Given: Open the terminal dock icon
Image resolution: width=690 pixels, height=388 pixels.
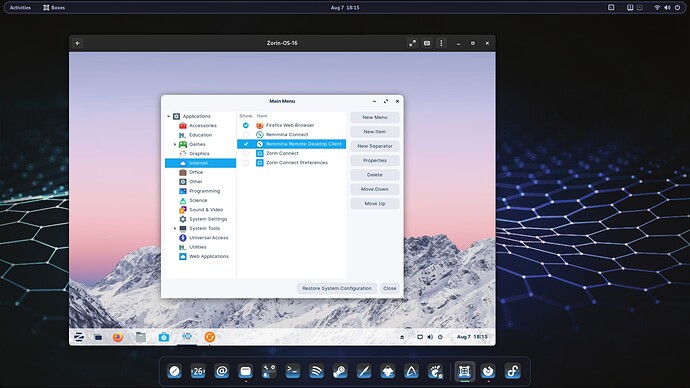Looking at the screenshot, I should pos(293,371).
